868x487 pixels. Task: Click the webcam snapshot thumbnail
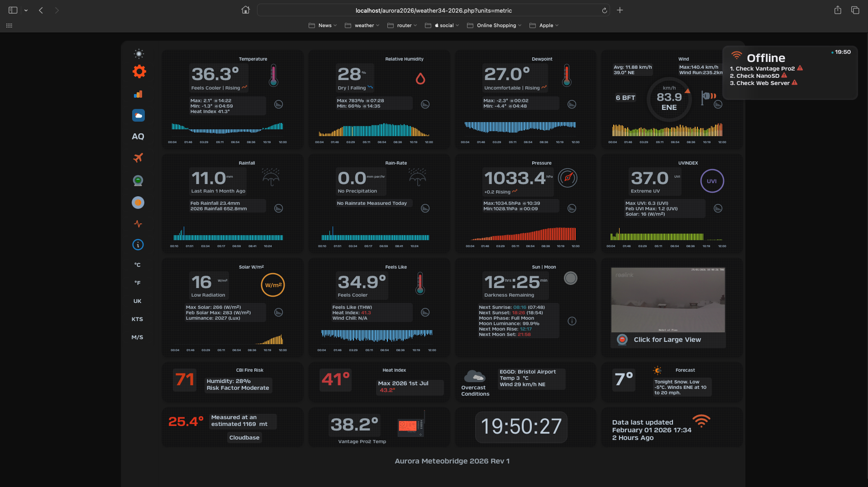point(668,300)
